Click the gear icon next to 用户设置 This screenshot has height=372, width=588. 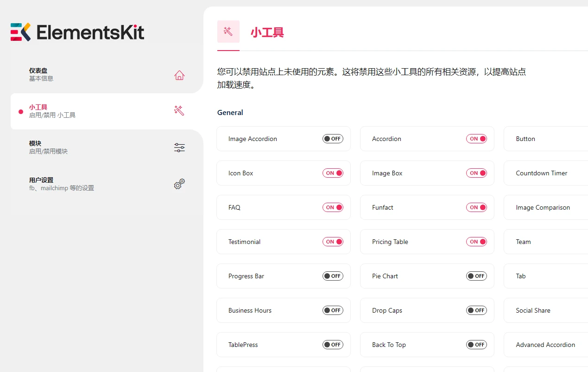[179, 184]
